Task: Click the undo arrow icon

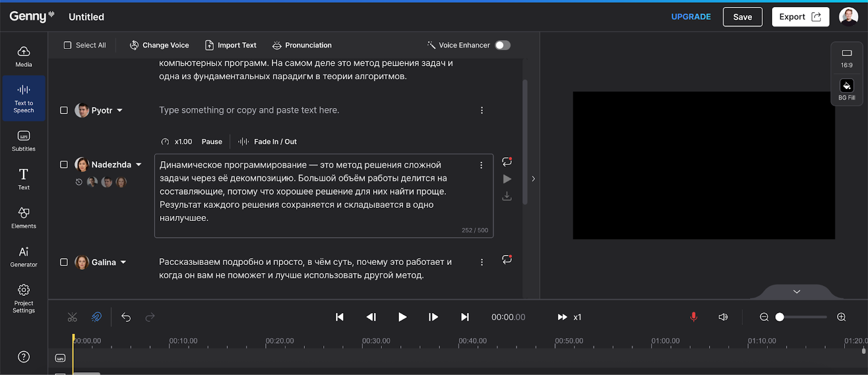Action: [x=126, y=317]
